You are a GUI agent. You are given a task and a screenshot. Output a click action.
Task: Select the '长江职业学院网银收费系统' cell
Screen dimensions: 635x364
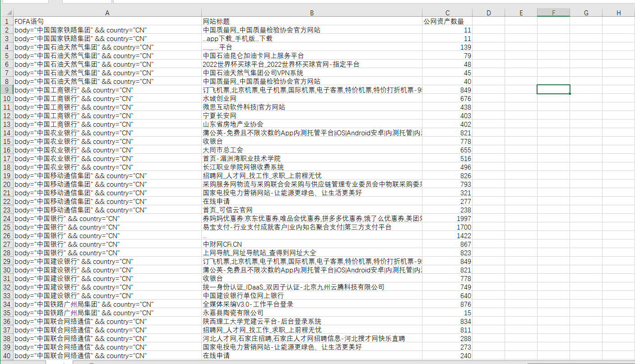coord(312,167)
